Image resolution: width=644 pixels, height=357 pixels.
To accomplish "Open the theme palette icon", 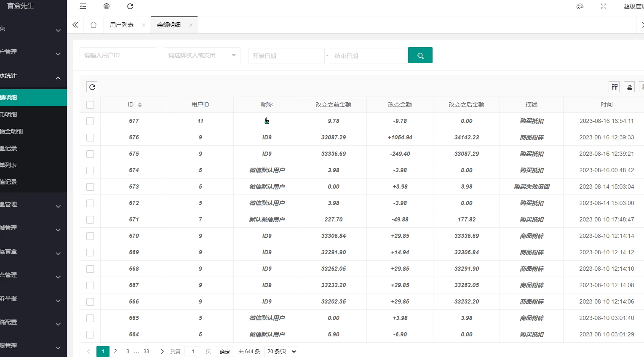I will (x=580, y=6).
